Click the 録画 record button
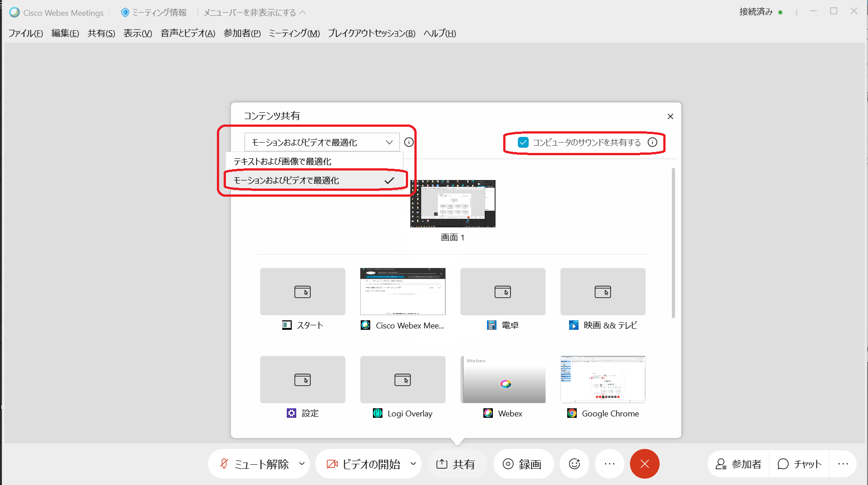Image resolution: width=868 pixels, height=485 pixels. [x=523, y=464]
